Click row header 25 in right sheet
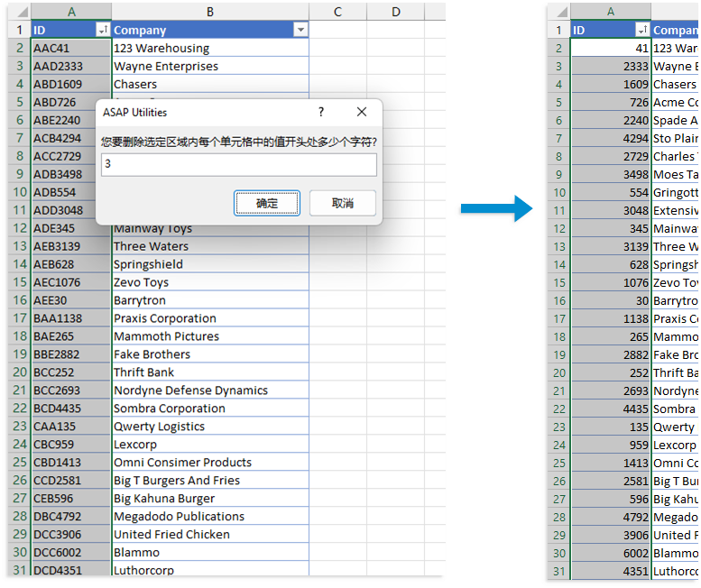 pos(559,463)
